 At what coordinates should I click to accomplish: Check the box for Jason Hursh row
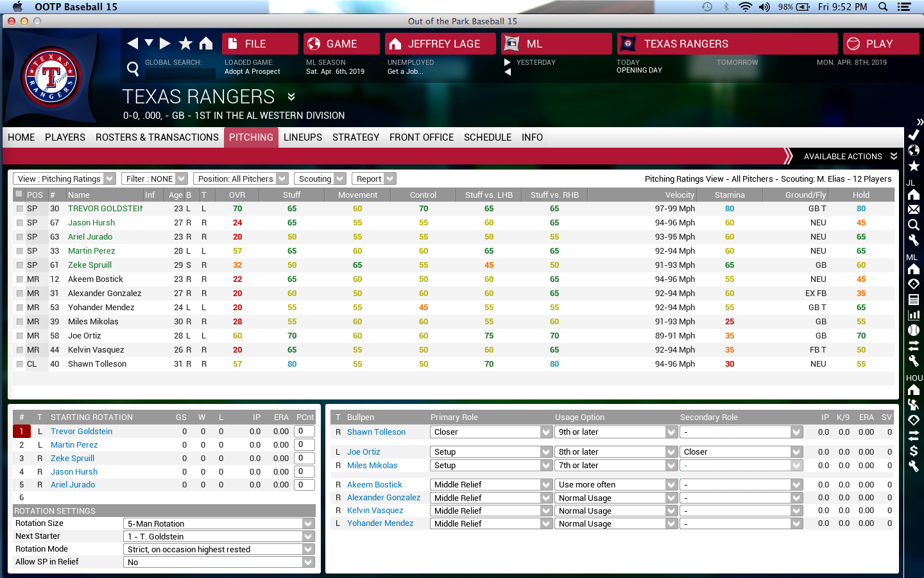(20, 223)
